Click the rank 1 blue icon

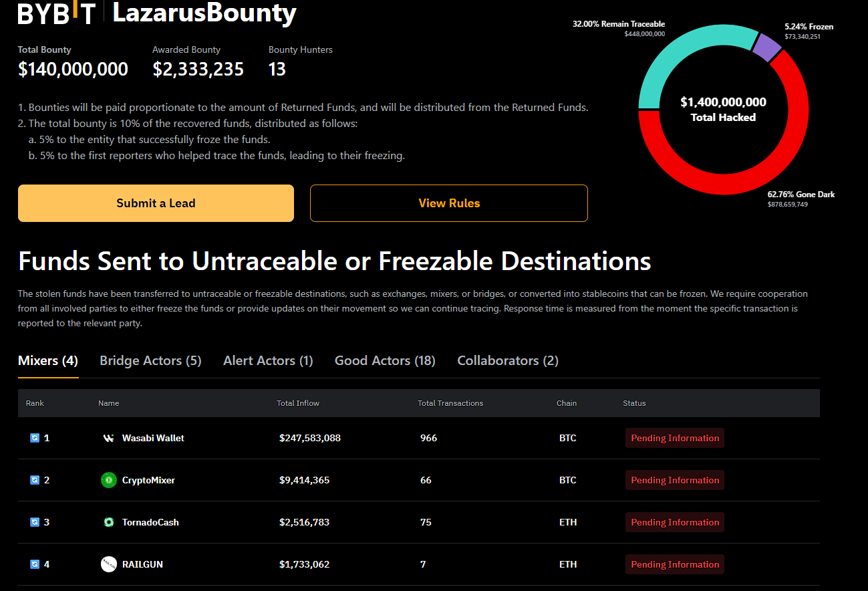[x=35, y=438]
